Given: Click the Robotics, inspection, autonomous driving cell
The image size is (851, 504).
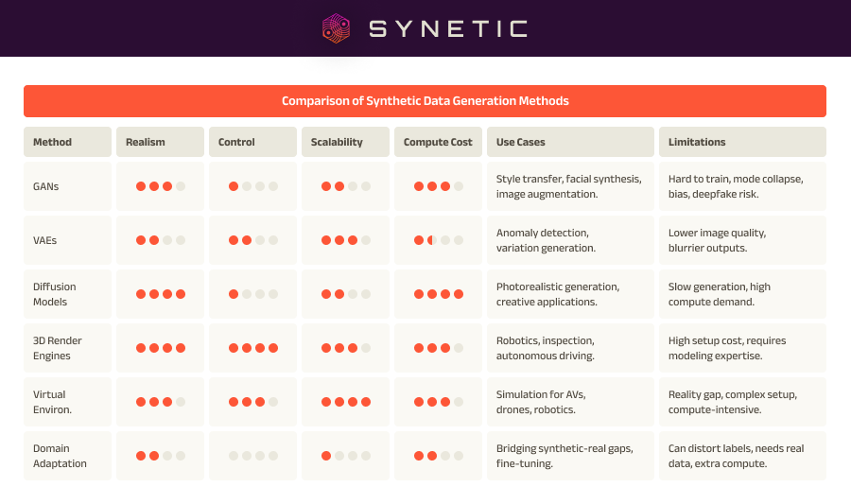Looking at the screenshot, I should tap(570, 348).
